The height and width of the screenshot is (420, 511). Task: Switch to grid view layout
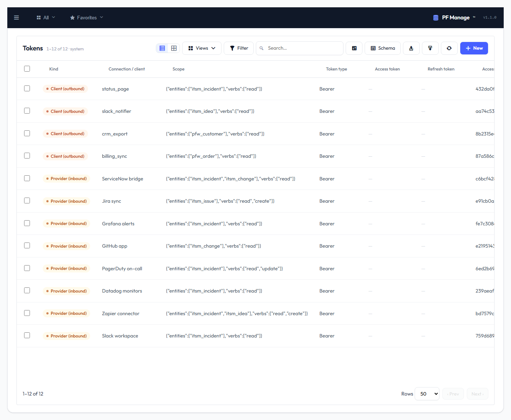coord(174,48)
